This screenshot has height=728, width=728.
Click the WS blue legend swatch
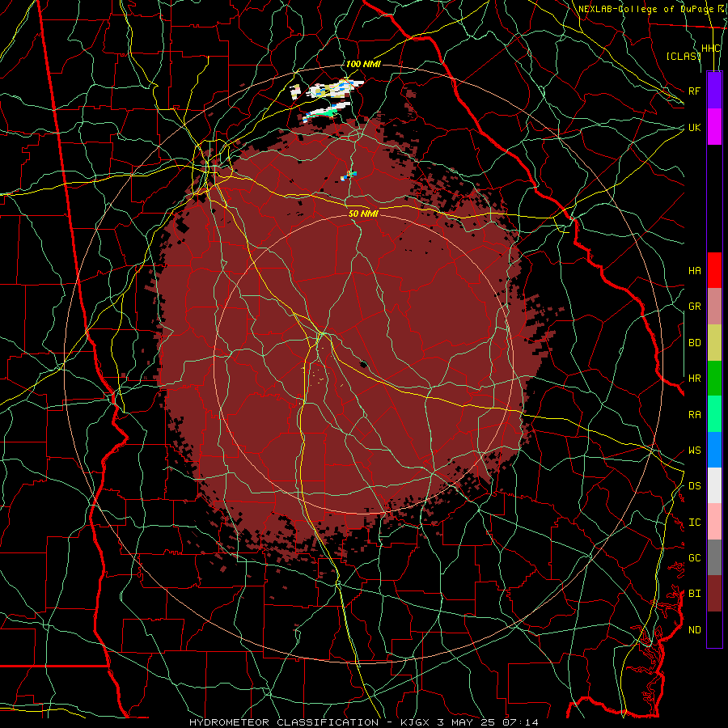[x=714, y=450]
